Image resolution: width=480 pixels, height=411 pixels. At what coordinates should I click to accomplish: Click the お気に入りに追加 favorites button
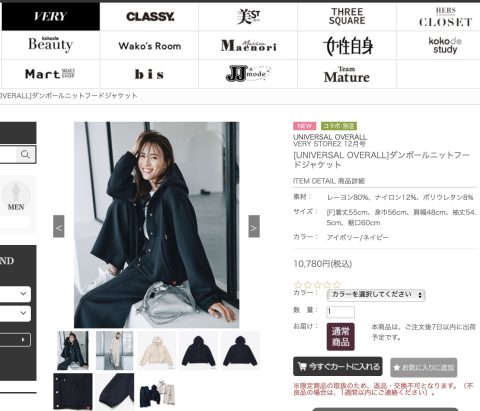[424, 367]
